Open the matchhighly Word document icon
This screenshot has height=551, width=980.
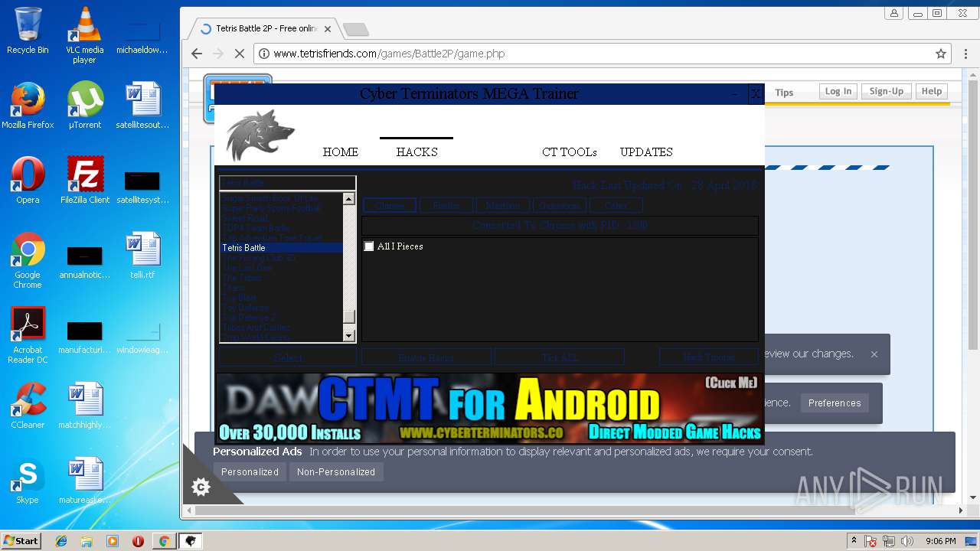[x=84, y=406]
